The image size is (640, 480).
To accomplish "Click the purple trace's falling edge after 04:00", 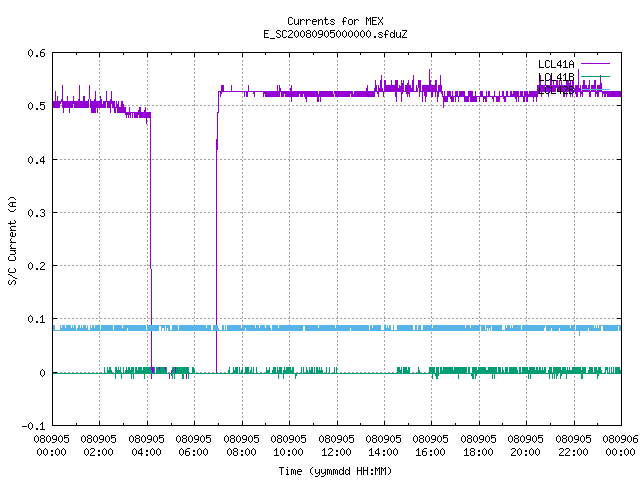I will pos(151,245).
